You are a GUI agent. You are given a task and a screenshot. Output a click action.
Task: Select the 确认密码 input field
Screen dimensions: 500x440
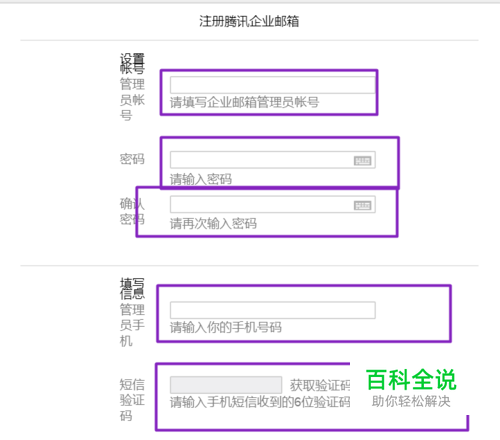tap(273, 204)
